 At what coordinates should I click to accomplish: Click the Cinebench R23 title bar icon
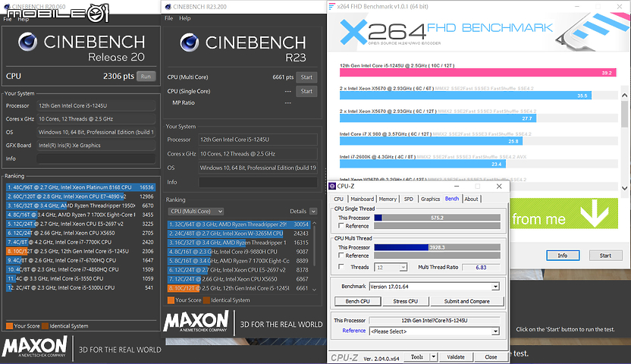coord(168,6)
